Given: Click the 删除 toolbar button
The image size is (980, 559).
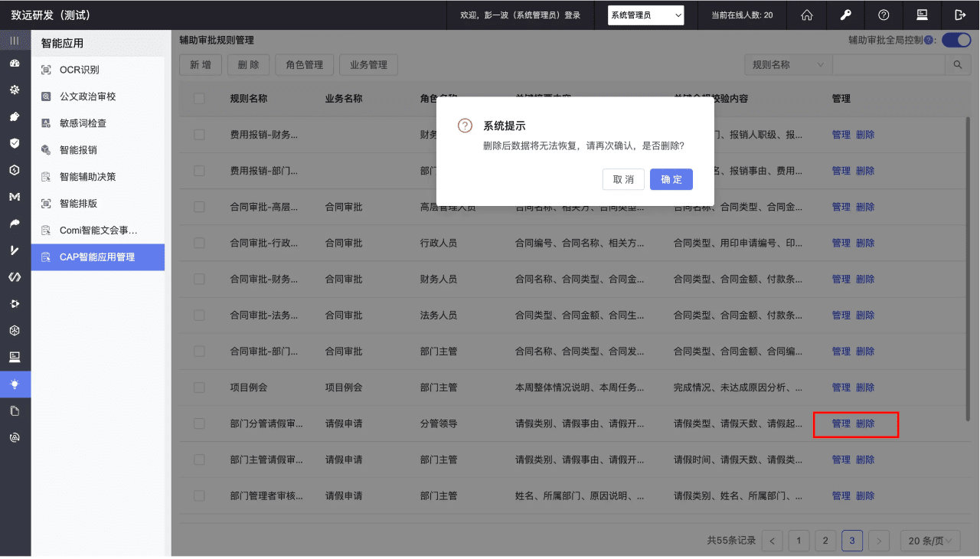Looking at the screenshot, I should click(x=249, y=65).
